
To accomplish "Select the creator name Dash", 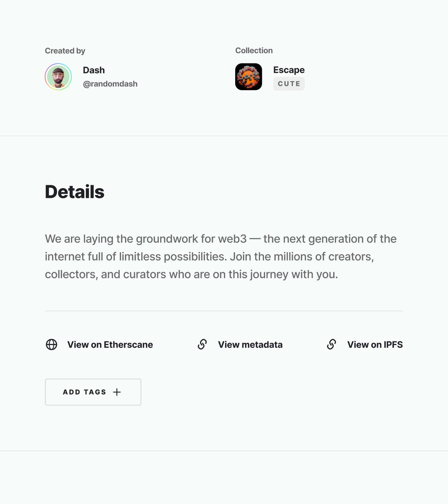I will tap(94, 70).
